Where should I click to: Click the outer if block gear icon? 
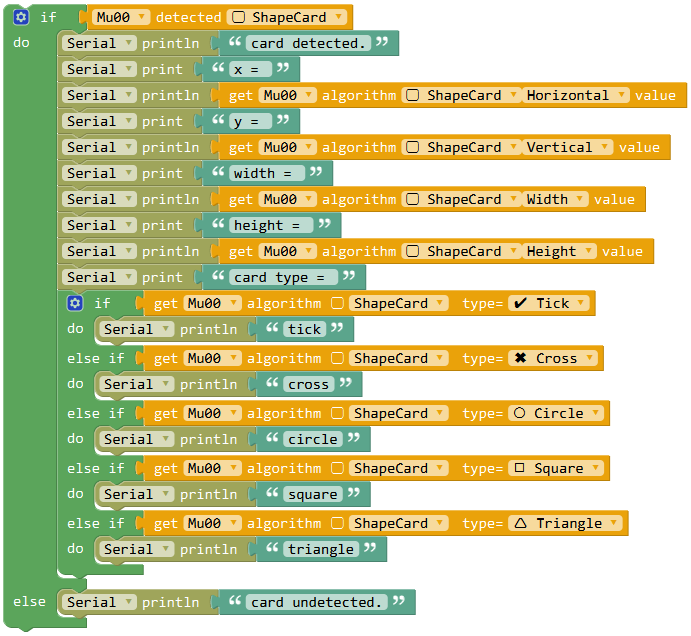click(x=21, y=17)
